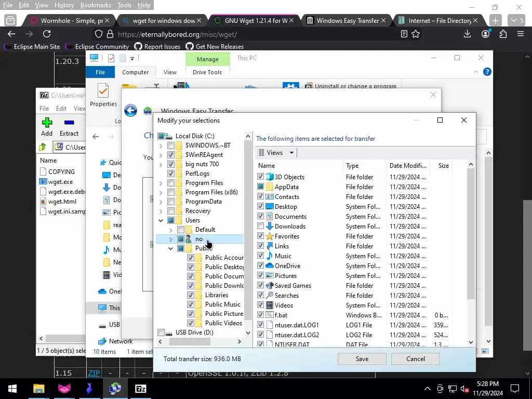
Task: Click the muted volume tray icon
Action: point(464,389)
